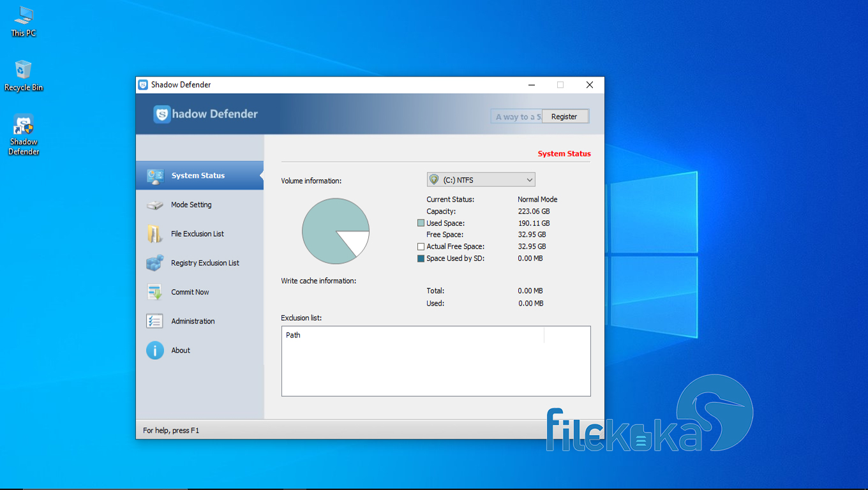Click the Shadow Defender logo in header
The image size is (868, 490).
(x=206, y=114)
